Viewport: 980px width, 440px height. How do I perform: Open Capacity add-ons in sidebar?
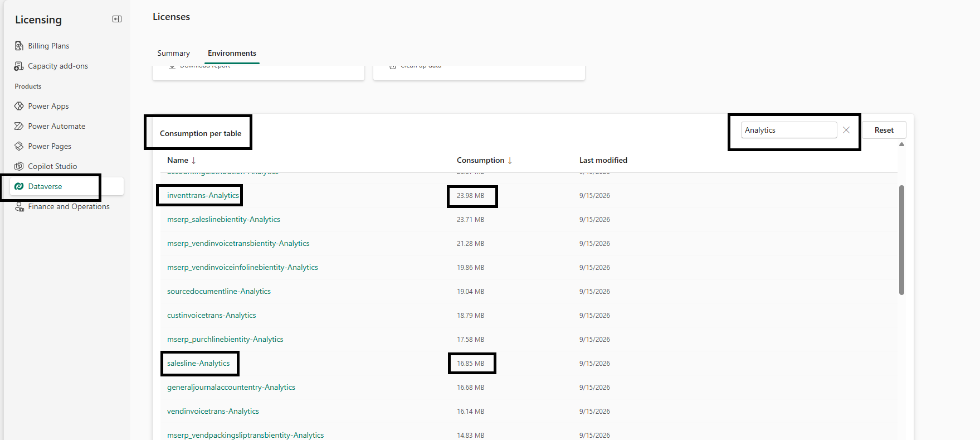pos(58,66)
